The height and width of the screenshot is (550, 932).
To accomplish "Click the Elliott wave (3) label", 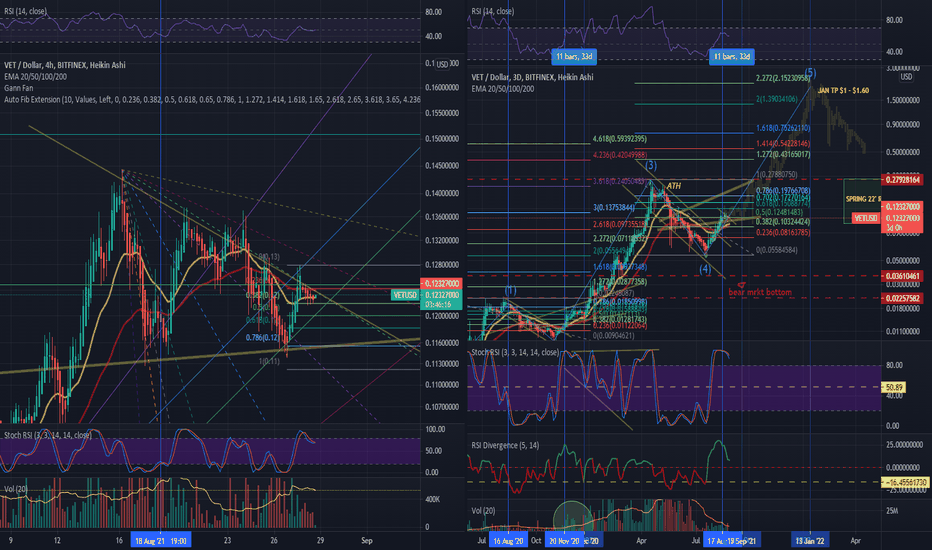I will (x=651, y=165).
